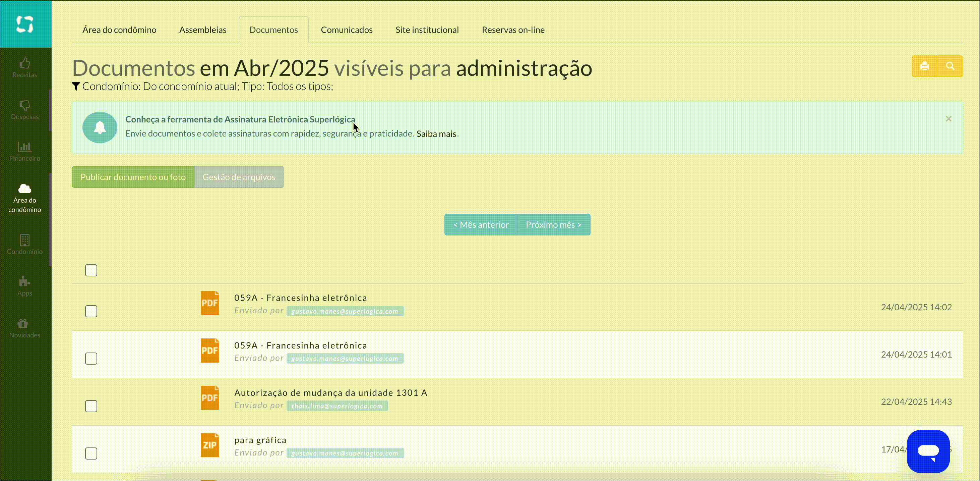
Task: Switch to Área do condômino tab
Action: 119,30
